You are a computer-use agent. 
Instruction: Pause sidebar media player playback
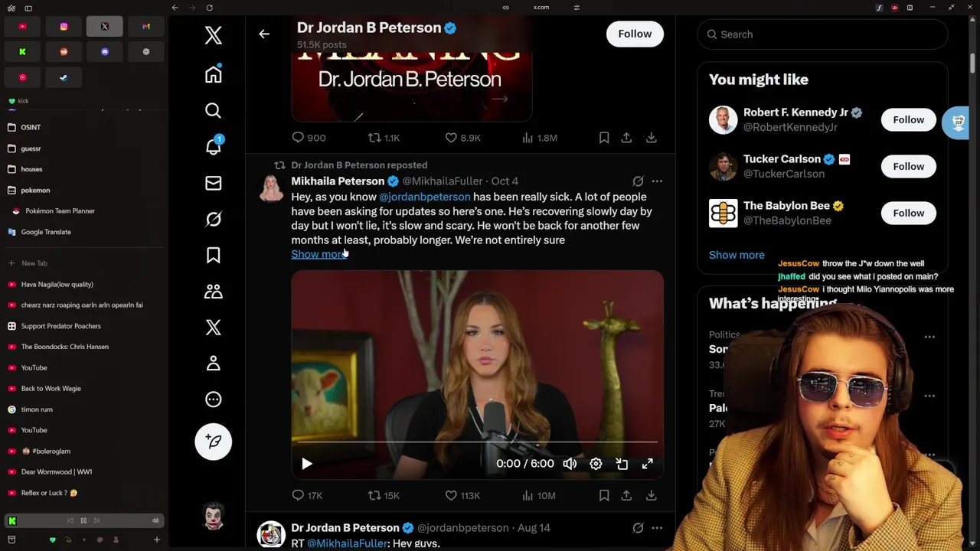click(83, 520)
